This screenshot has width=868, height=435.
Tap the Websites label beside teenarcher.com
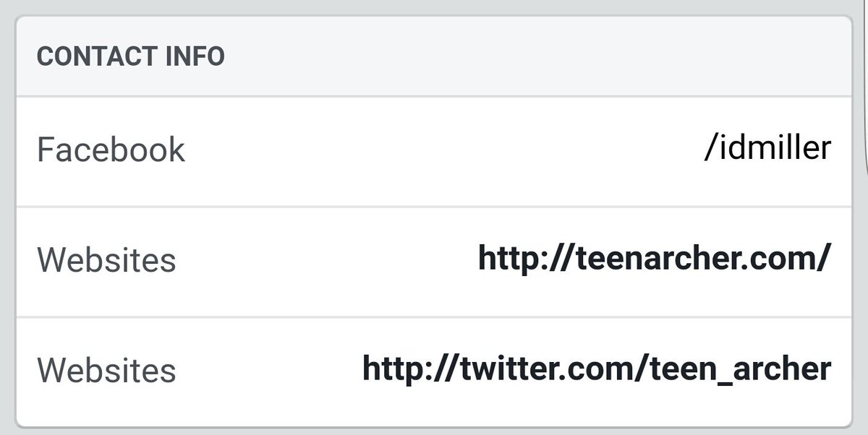(106, 261)
